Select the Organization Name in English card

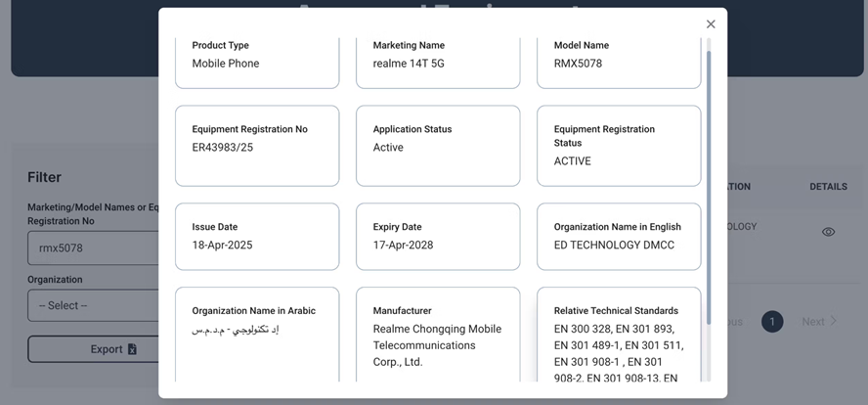[x=619, y=237]
